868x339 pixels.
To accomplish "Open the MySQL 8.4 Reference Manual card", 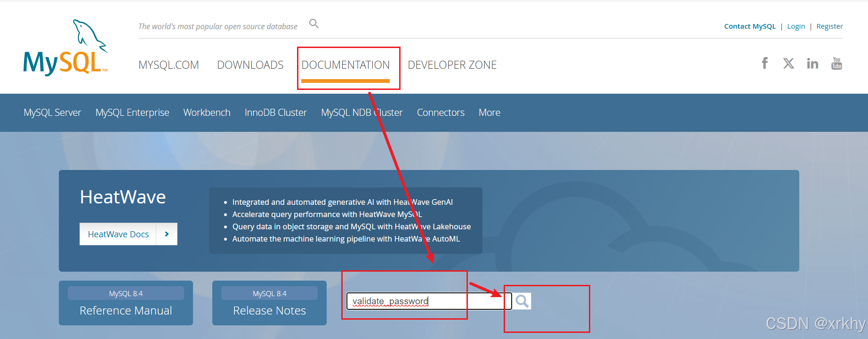I will click(x=126, y=303).
